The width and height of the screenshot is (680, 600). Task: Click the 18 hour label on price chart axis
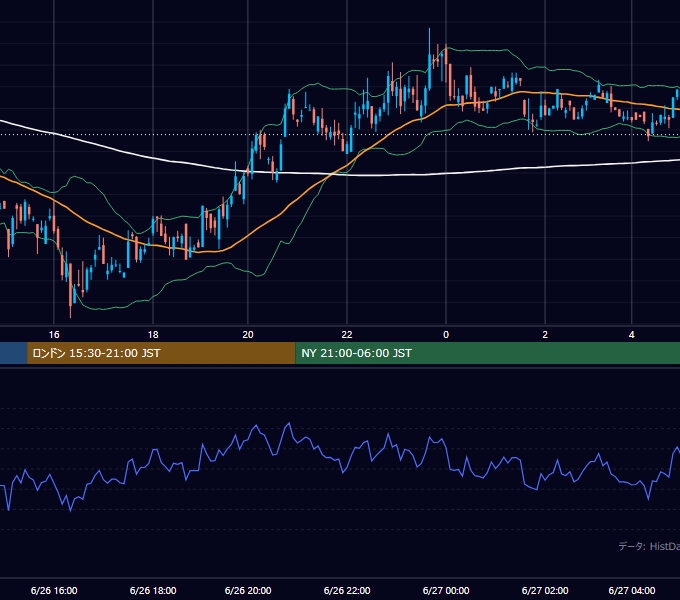(153, 335)
